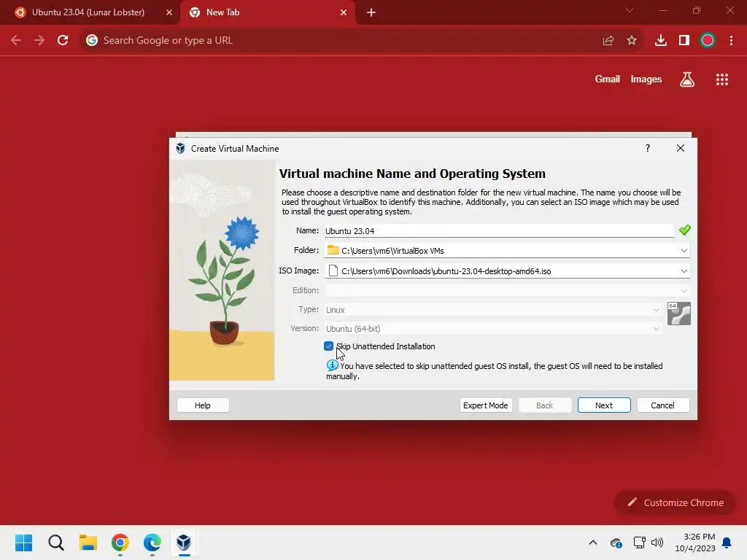Open notifications bell
The height and width of the screenshot is (560, 747).
coord(727,542)
